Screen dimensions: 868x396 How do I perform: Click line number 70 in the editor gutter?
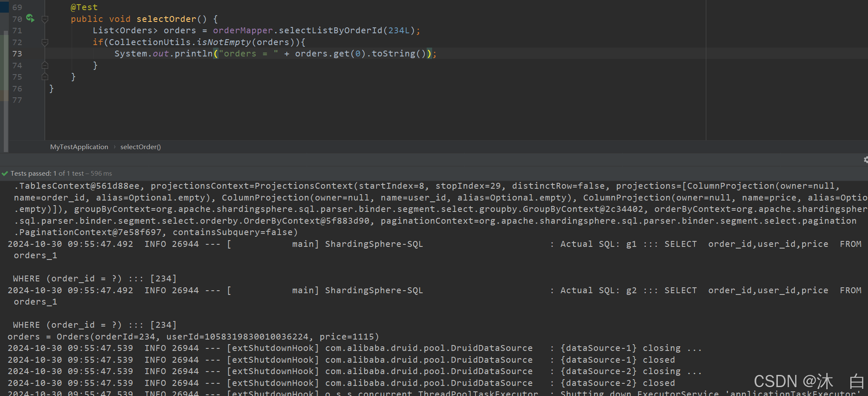pos(17,19)
